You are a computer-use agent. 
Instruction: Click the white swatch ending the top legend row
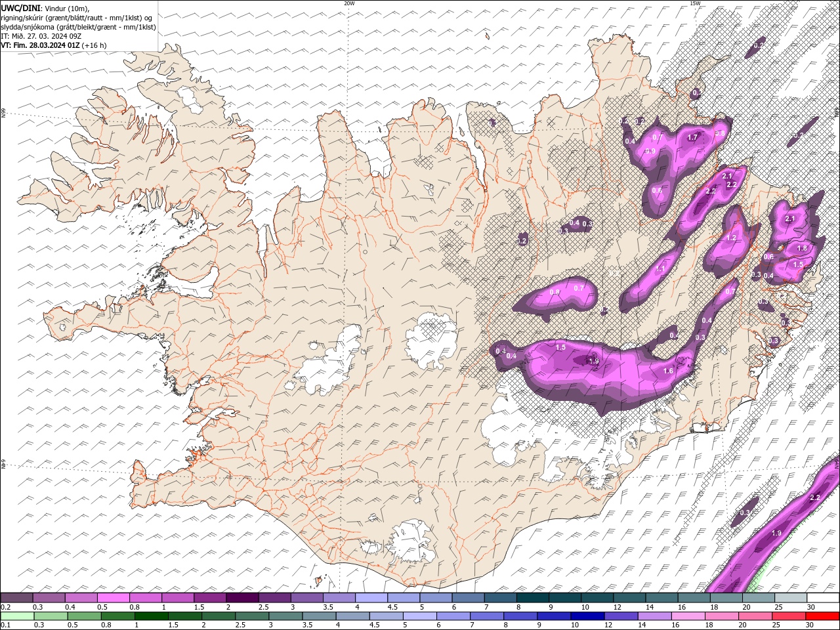[x=823, y=598]
